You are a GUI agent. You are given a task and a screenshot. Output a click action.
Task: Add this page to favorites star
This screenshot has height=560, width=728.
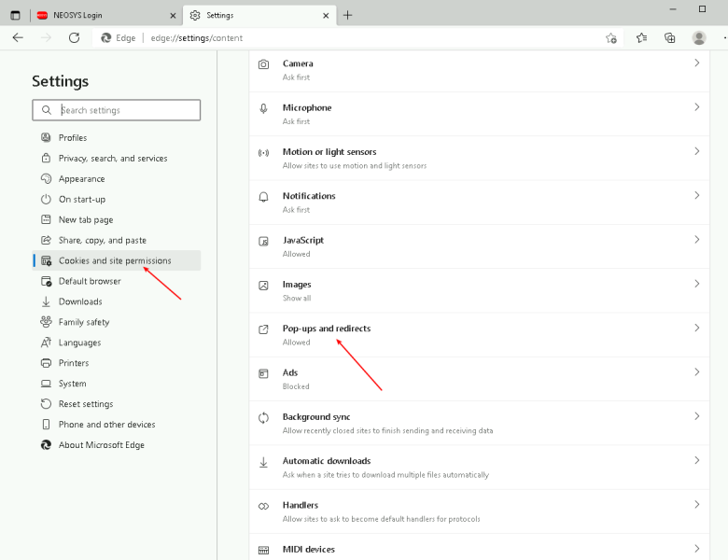pos(611,38)
